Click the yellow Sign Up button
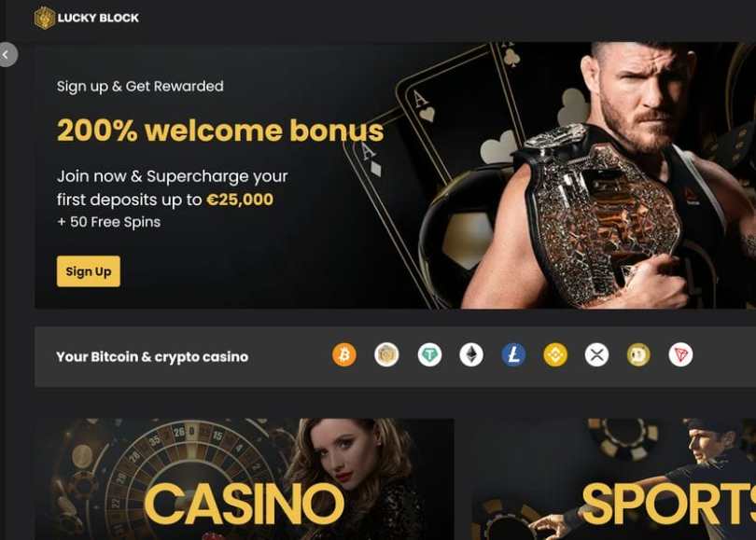This screenshot has height=540, width=756. (89, 271)
